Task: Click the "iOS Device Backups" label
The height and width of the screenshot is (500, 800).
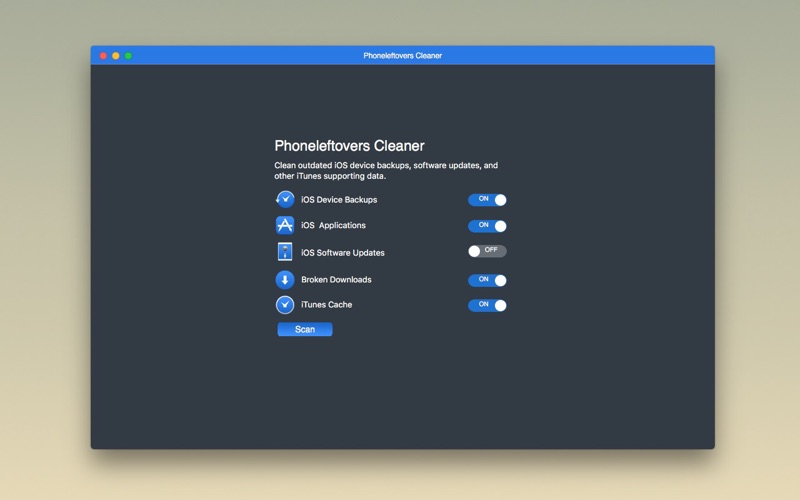Action: [x=339, y=200]
